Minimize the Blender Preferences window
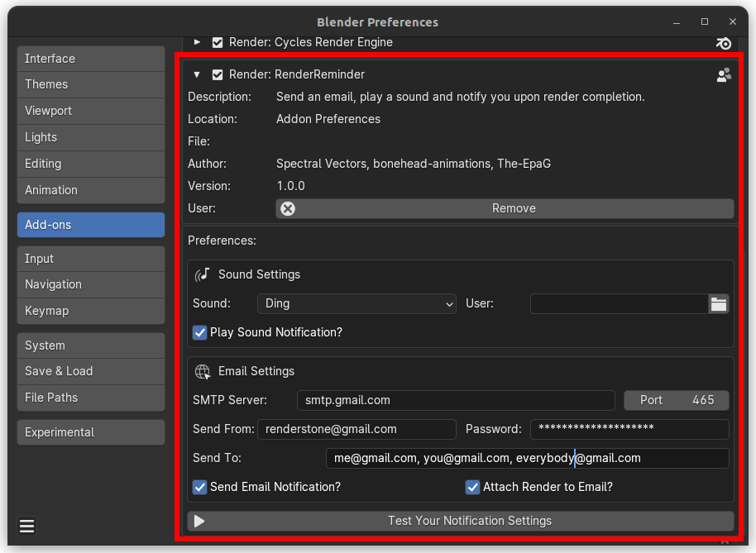This screenshot has height=553, width=756. pyautogui.click(x=677, y=22)
